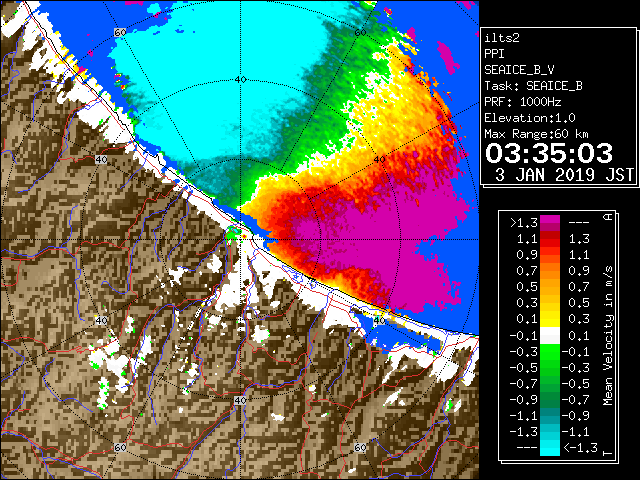Click the '40' range label directly south of radar
Viewport: 640px width, 480px height.
(x=241, y=400)
